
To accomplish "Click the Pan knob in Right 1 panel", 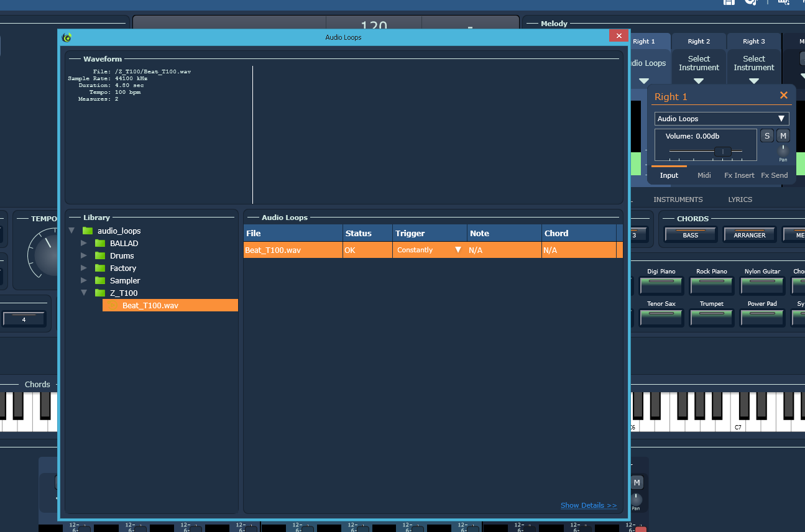I will [783, 150].
